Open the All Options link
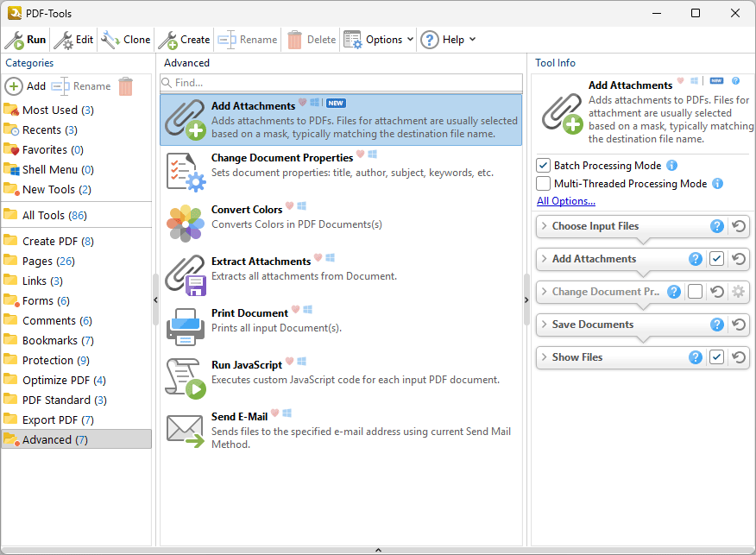Screen dimensions: 756x555 pos(565,201)
